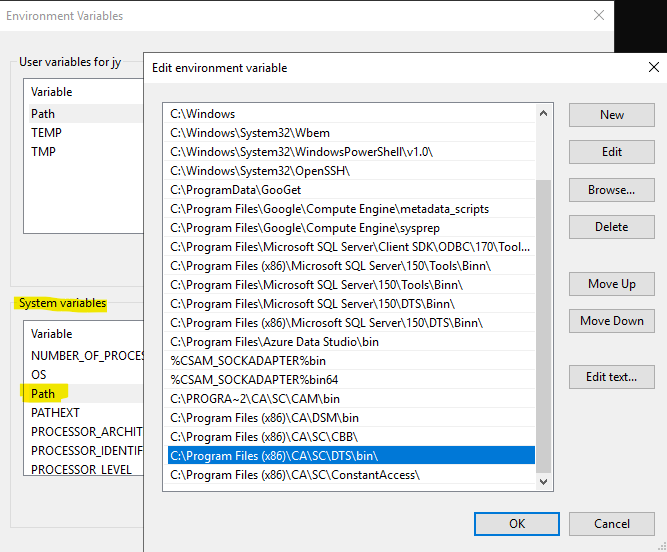Click the Move Down button
Screen dimensions: 667x552
pyautogui.click(x=611, y=321)
